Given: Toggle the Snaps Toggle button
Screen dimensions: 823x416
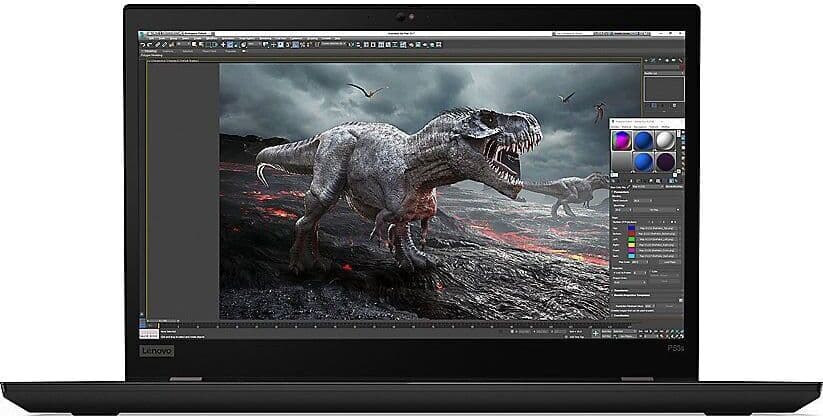Looking at the screenshot, I should pos(288,45).
